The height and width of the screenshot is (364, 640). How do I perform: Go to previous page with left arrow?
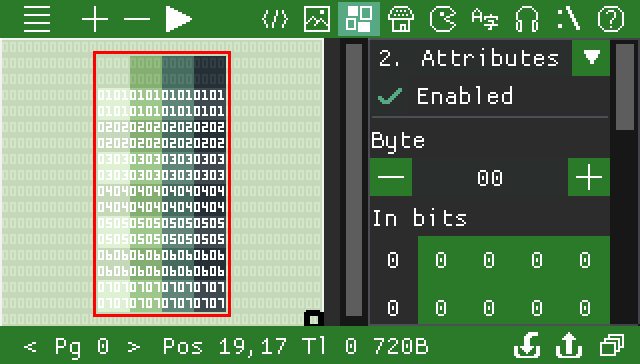click(30, 346)
